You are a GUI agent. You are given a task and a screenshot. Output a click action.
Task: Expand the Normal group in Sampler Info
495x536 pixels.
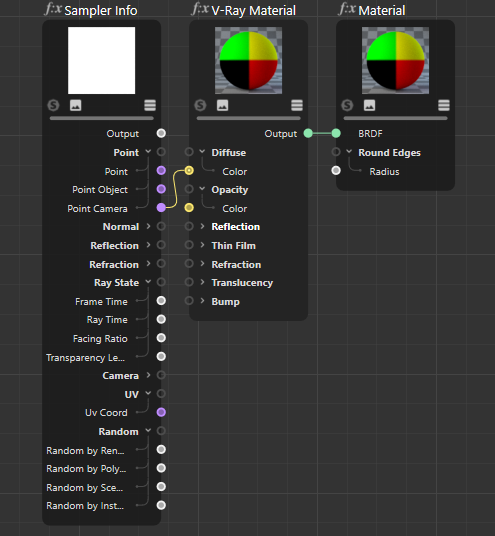[148, 226]
